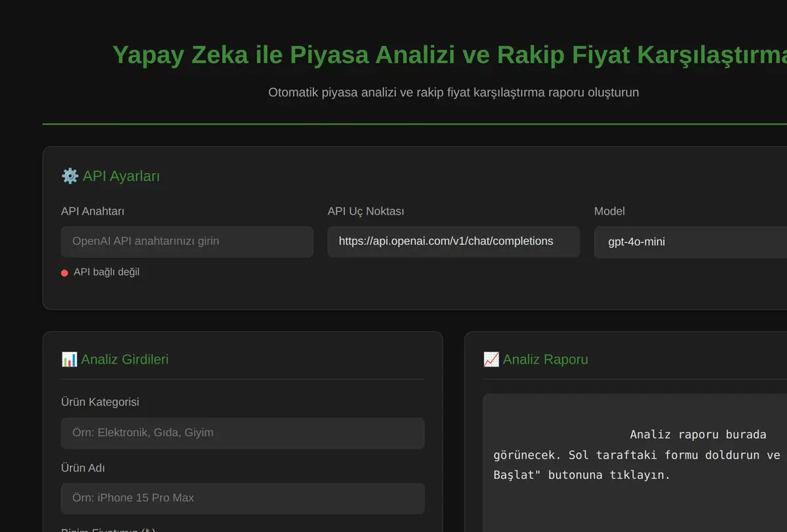This screenshot has width=787, height=532.
Task: Click the subtitle 'Otomatik piyasa analizi' text
Action: tap(453, 92)
